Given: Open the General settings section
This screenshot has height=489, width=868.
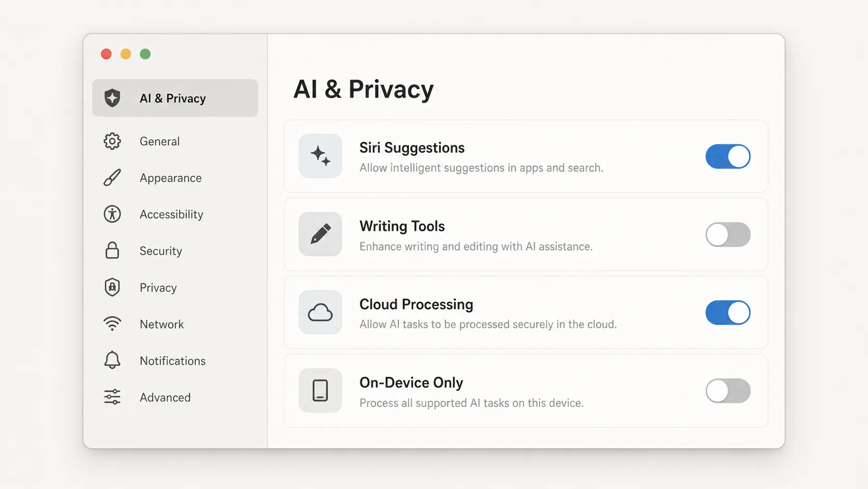Looking at the screenshot, I should [x=159, y=141].
